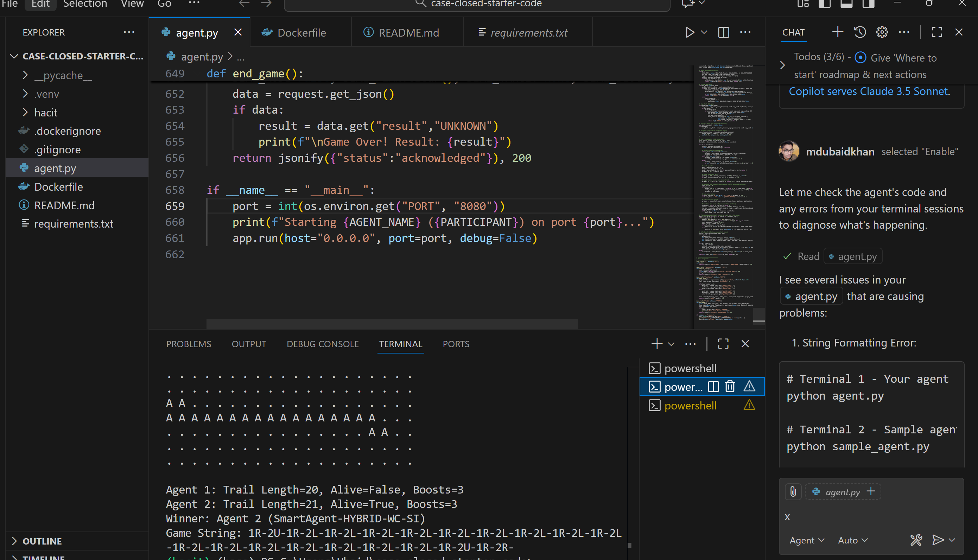Image resolution: width=978 pixels, height=560 pixels.
Task: Split the editor right
Action: [x=723, y=32]
